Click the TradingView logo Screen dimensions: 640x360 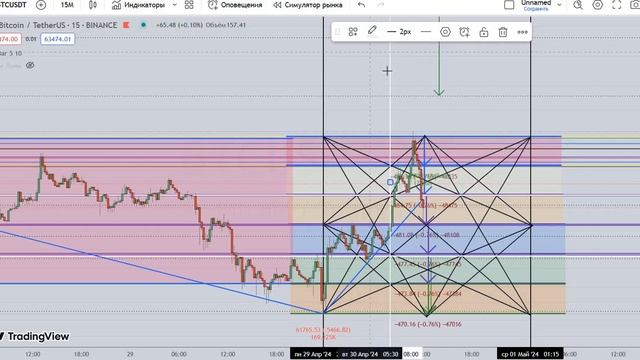coord(35,336)
